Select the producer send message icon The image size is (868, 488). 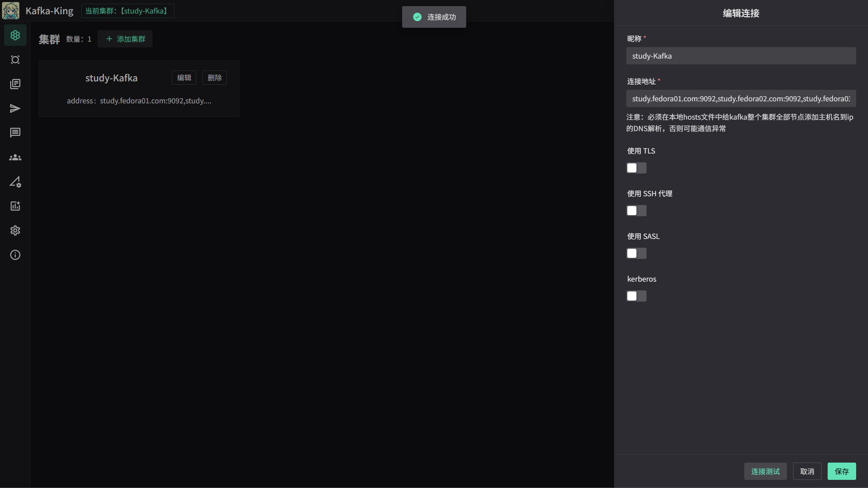(15, 108)
